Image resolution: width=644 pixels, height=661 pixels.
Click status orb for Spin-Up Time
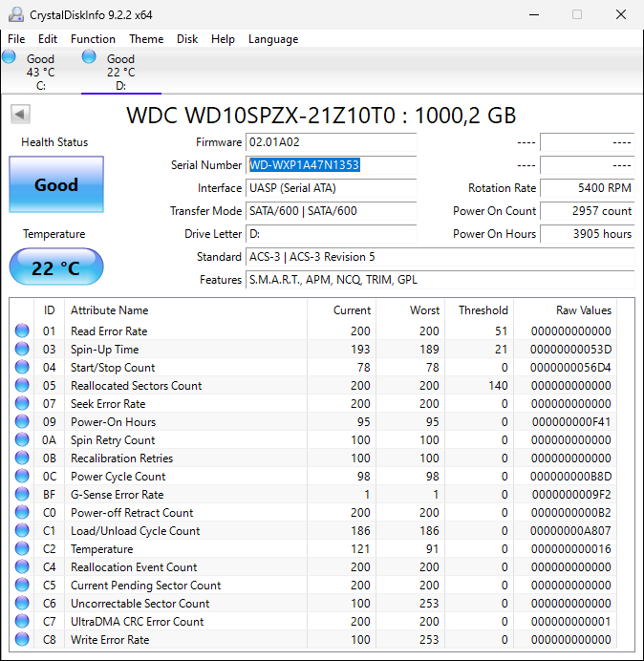[x=22, y=349]
